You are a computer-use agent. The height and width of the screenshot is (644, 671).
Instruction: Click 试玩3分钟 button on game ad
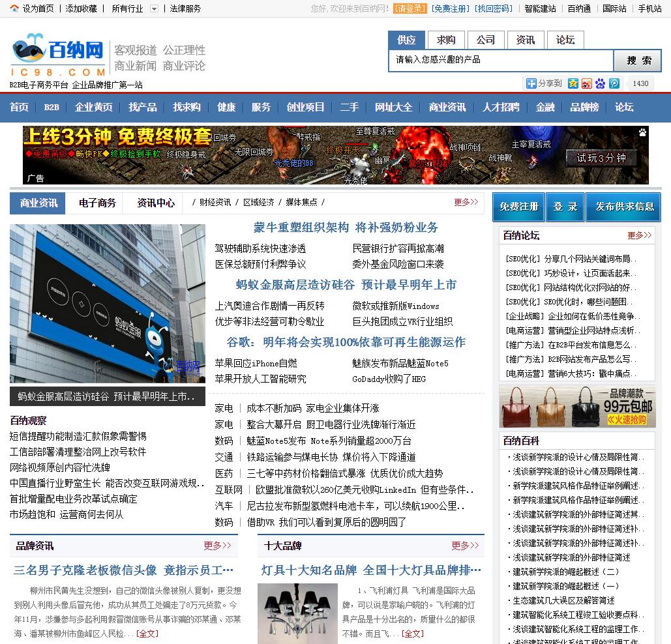601,158
